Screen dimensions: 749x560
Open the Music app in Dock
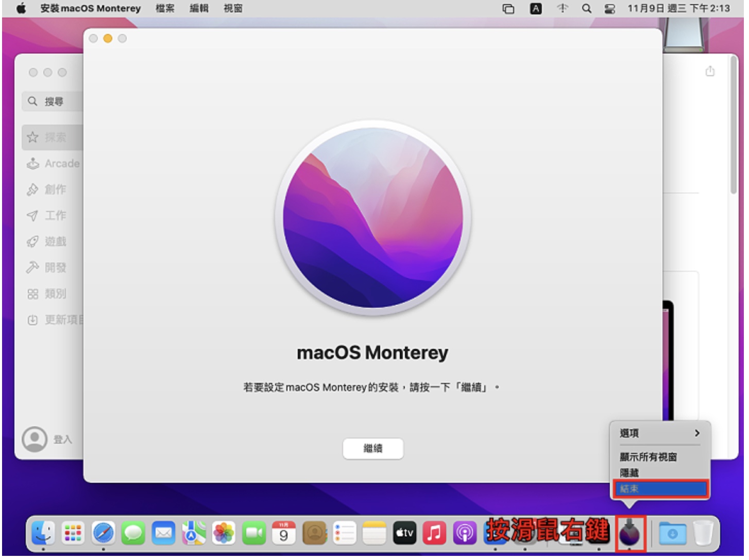tap(434, 533)
